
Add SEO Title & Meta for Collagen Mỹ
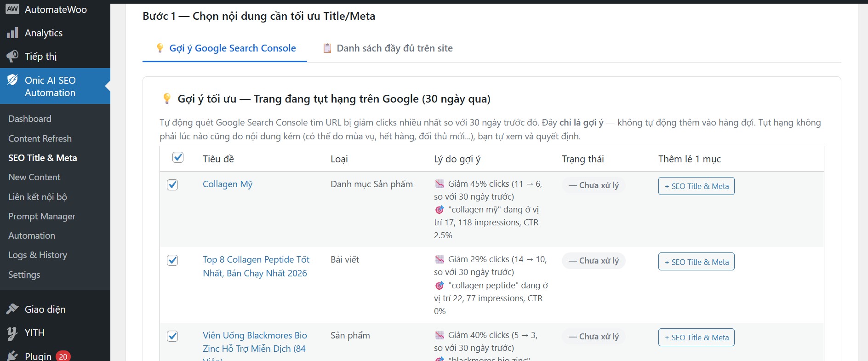696,186
